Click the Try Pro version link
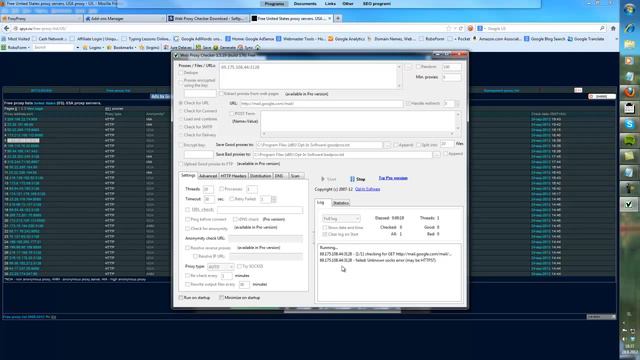This screenshot has width=640, height=360. click(393, 178)
